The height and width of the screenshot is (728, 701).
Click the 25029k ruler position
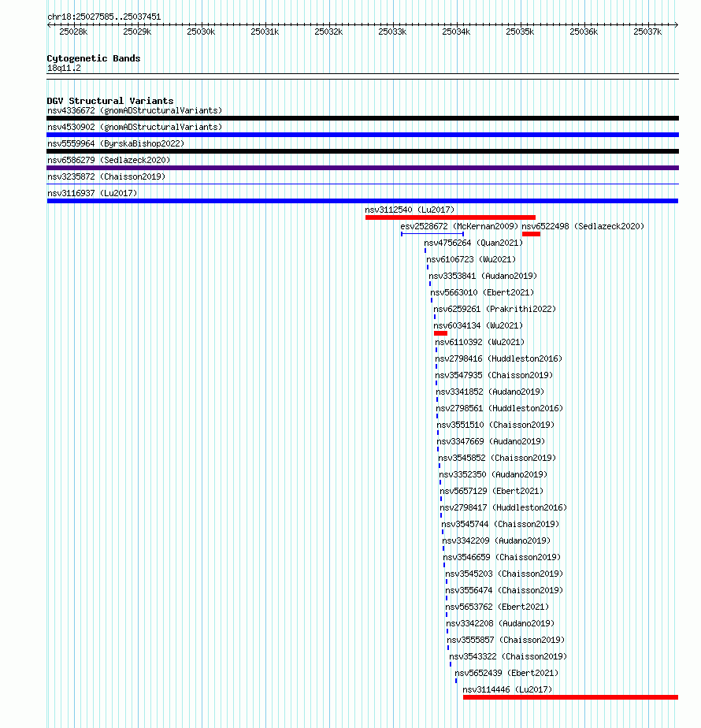(137, 32)
